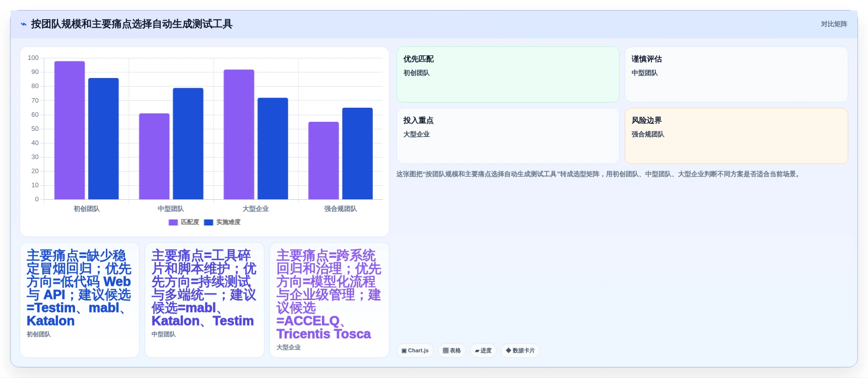868x378 pixels.
Task: Click the purple 匹配度 bar for 中型团队
Action: [154, 157]
